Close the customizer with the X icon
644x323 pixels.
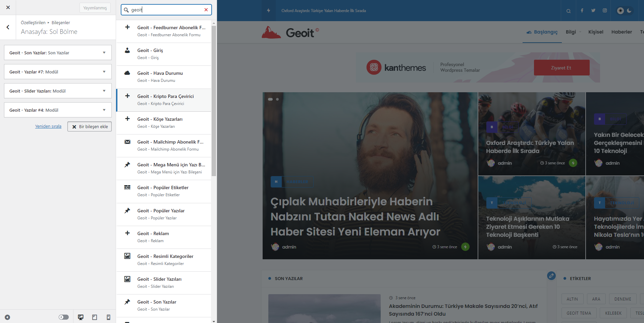pos(8,7)
